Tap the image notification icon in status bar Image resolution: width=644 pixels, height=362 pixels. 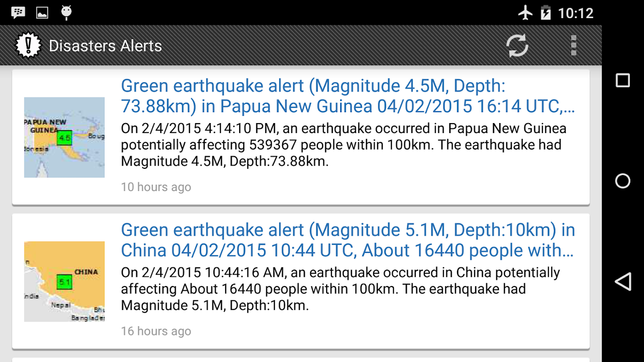[x=42, y=13]
